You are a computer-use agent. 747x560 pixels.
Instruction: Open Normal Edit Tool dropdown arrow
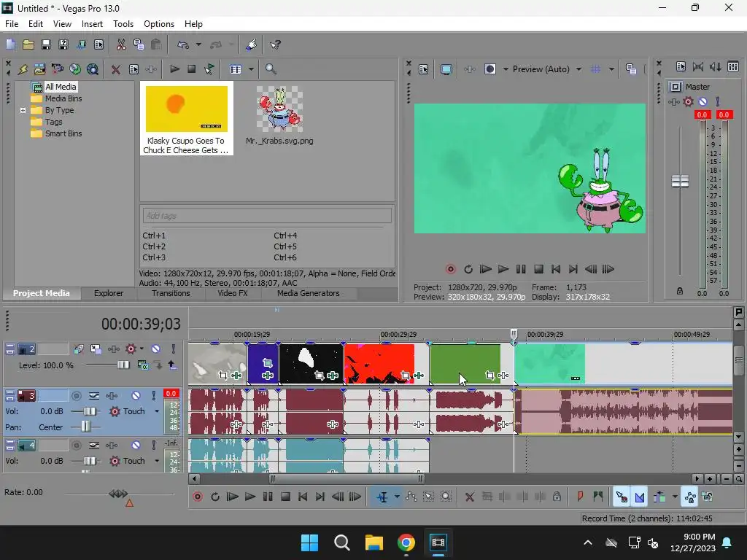[x=397, y=497]
